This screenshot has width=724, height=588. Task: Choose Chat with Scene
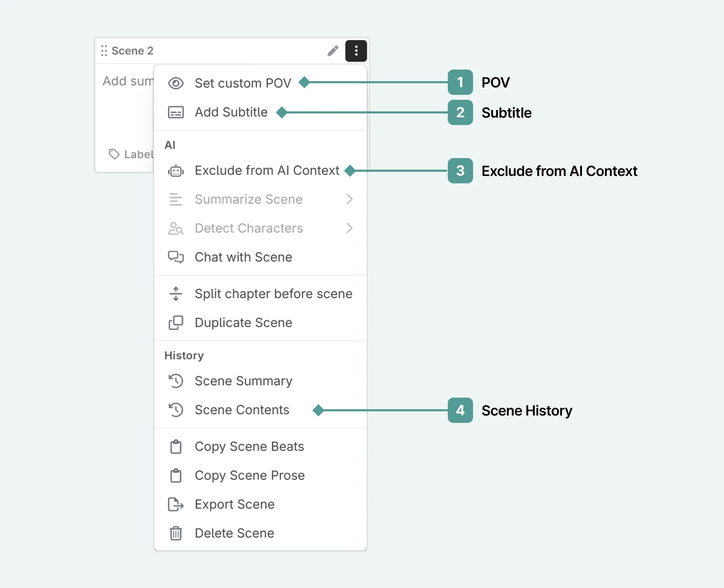[243, 257]
